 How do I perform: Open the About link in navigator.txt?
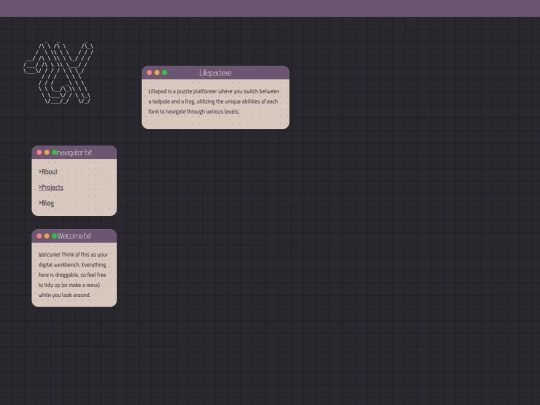pyautogui.click(x=48, y=172)
